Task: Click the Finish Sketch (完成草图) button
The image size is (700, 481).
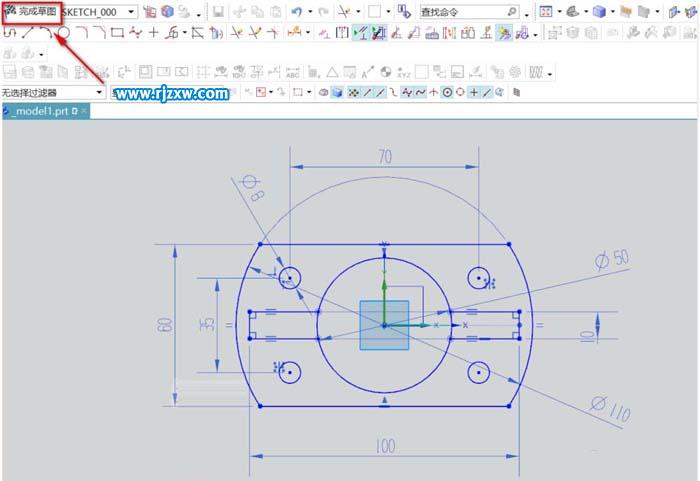Action: [31, 11]
